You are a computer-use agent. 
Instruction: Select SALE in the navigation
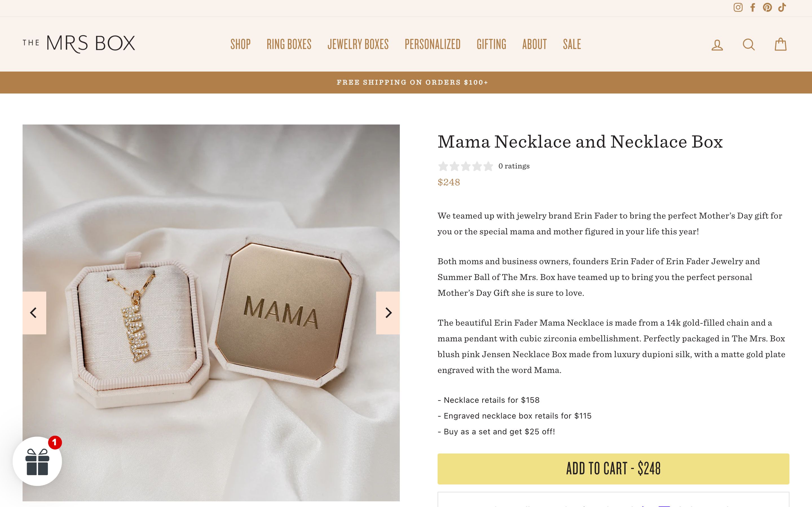pyautogui.click(x=572, y=44)
